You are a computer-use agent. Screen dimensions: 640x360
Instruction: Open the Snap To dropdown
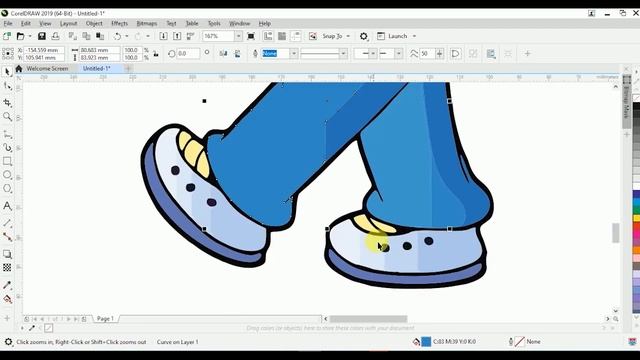pyautogui.click(x=348, y=36)
